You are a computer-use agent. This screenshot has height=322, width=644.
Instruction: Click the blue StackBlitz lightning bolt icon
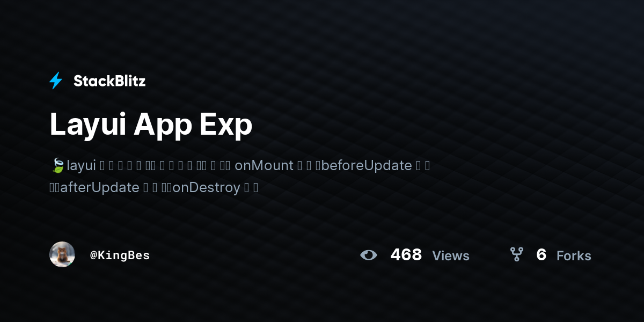[x=56, y=80]
